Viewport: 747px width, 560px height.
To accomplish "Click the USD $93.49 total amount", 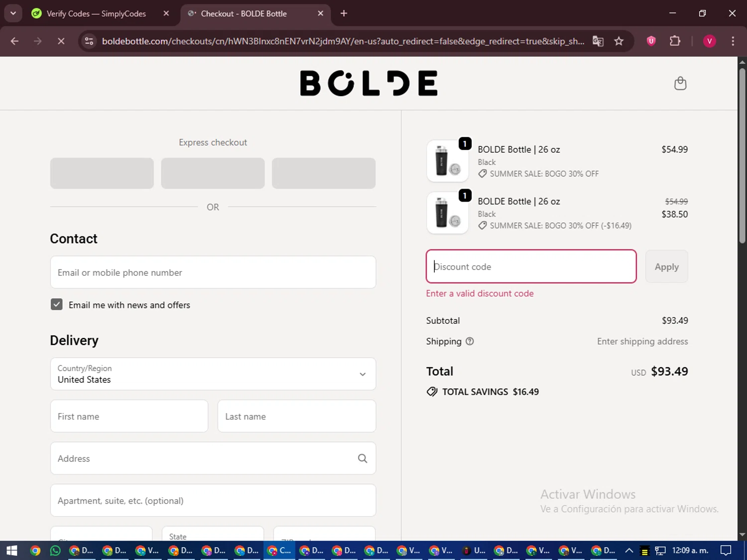I will pos(659,371).
